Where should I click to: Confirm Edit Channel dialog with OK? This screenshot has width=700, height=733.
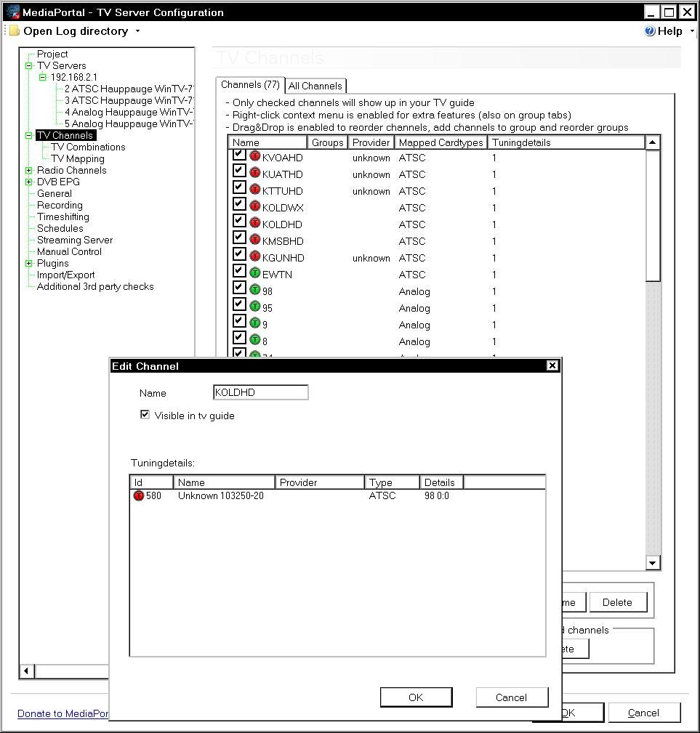pos(417,697)
